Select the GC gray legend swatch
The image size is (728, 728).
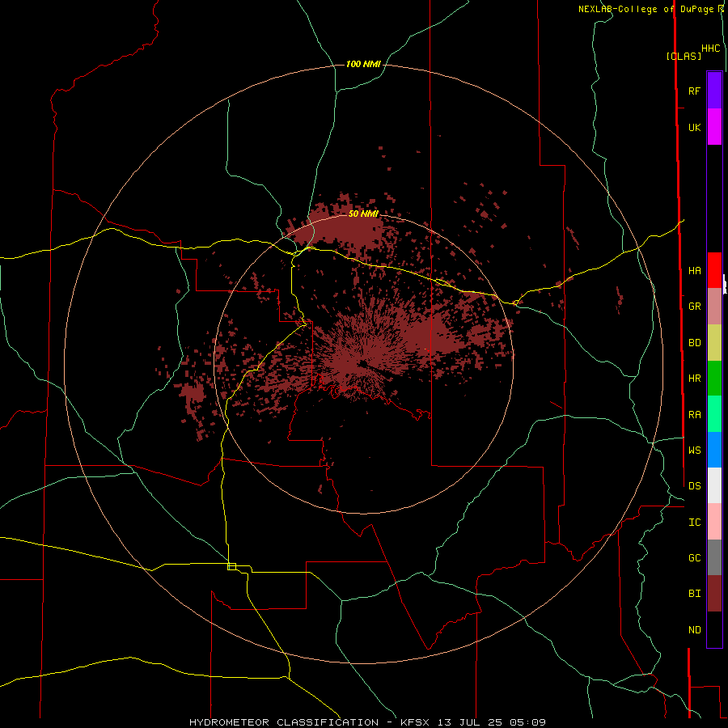coord(714,557)
